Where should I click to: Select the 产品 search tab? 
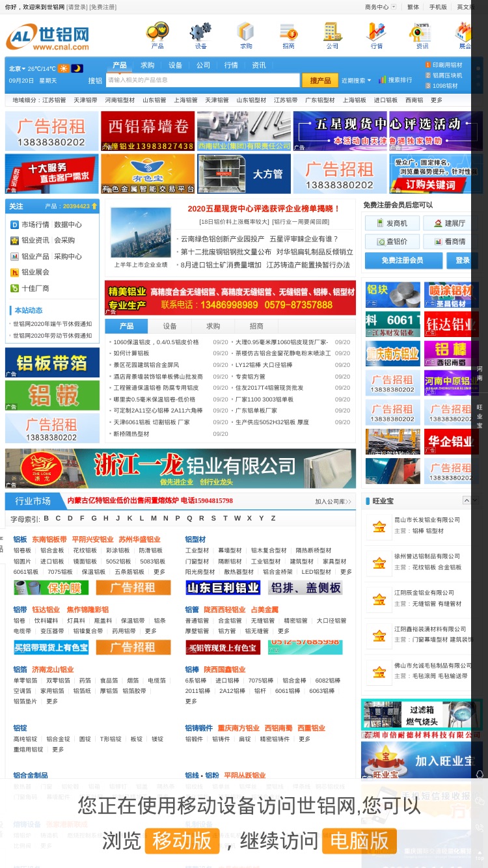[120, 65]
